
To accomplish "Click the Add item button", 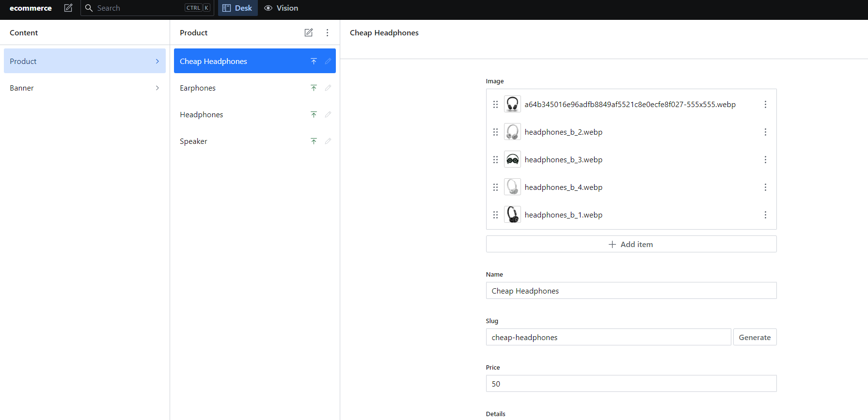I will tap(631, 244).
